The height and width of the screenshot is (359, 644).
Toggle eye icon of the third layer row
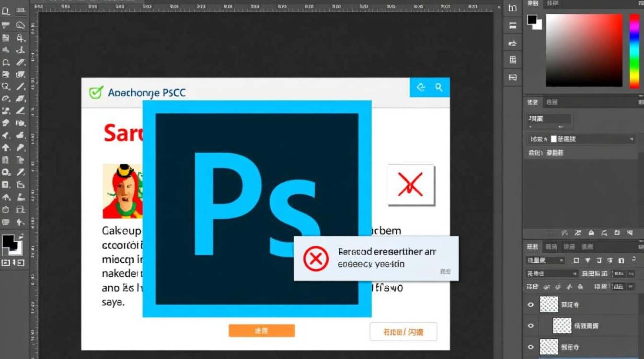pyautogui.click(x=530, y=347)
